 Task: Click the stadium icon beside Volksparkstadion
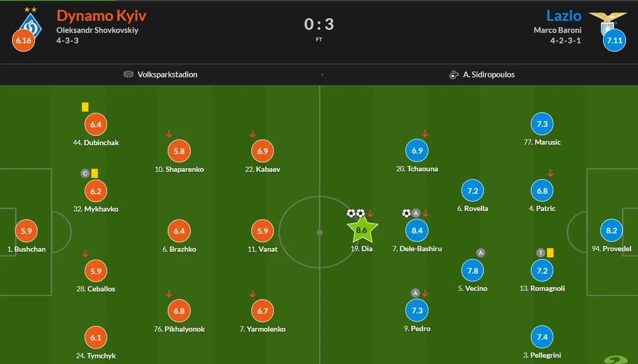pyautogui.click(x=129, y=75)
